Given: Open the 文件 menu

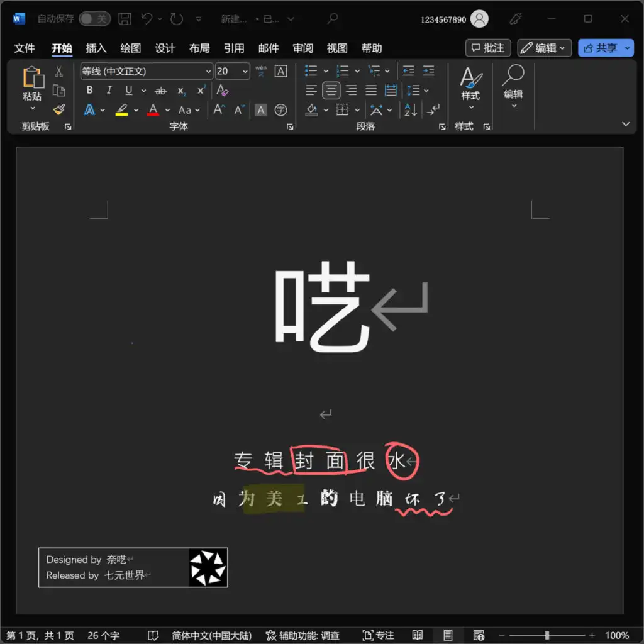Looking at the screenshot, I should click(x=25, y=48).
